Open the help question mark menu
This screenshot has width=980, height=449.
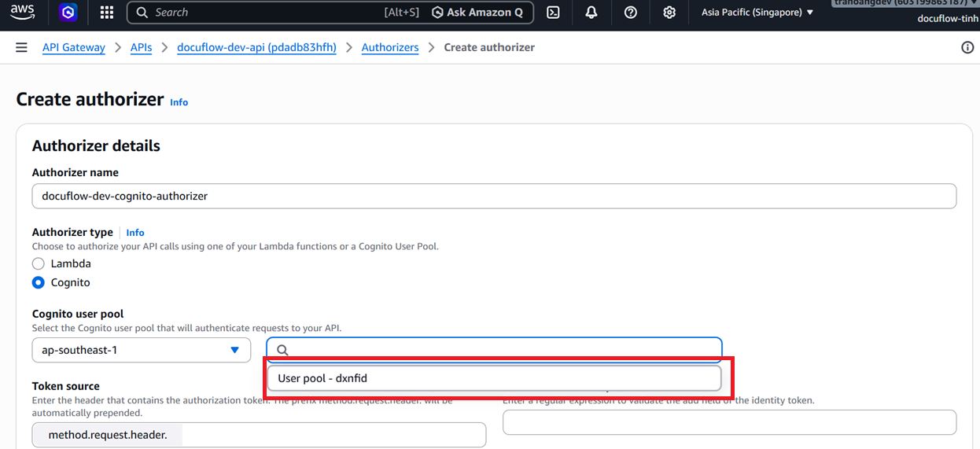(630, 13)
